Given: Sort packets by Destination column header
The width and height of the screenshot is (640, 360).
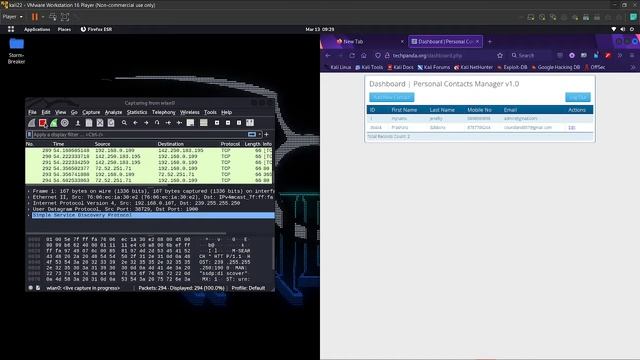Looking at the screenshot, I should (171, 144).
